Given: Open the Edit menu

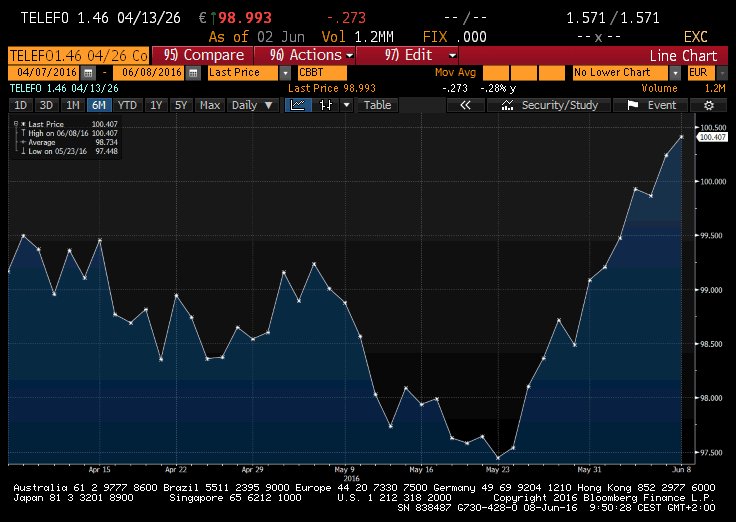Looking at the screenshot, I should pyautogui.click(x=407, y=55).
